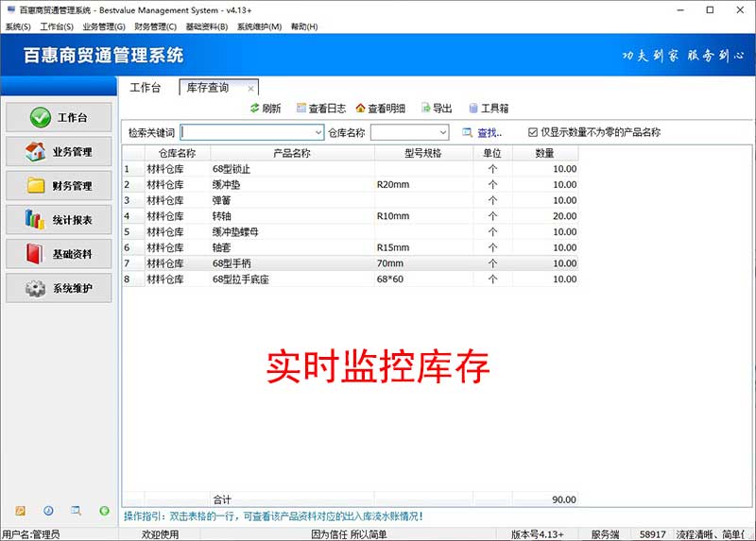Open the 基础资料(B) menu

206,26
